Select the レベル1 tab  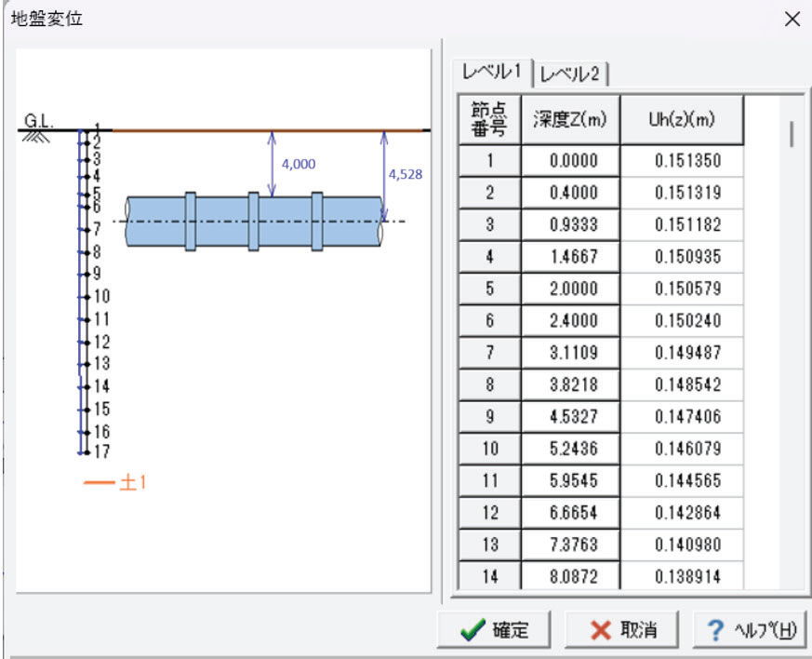(492, 73)
